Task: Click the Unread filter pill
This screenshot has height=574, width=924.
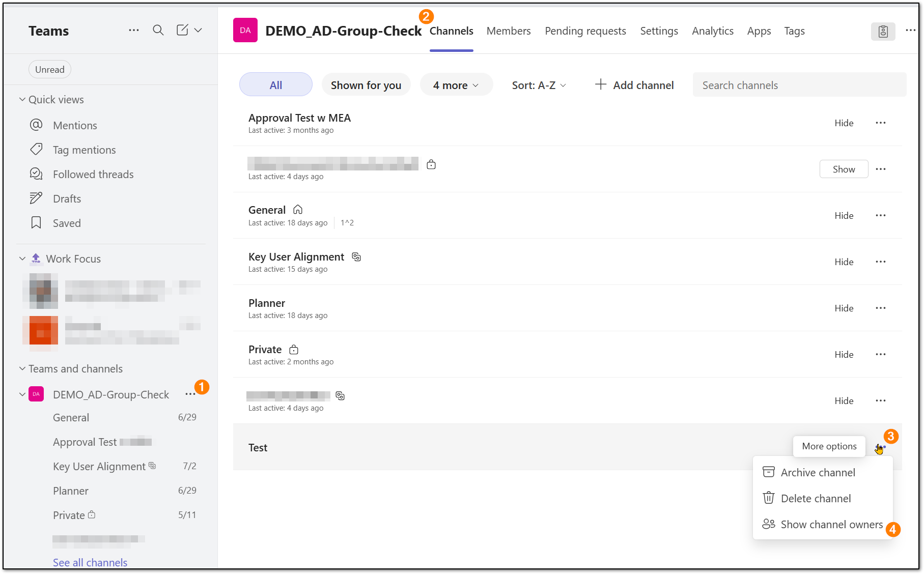Action: tap(50, 70)
